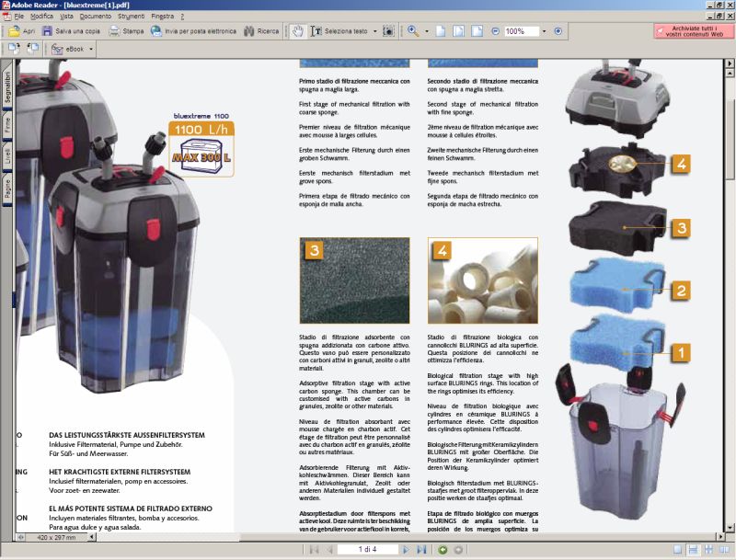
Task: Click the eBook toolbar icon
Action: 57,49
